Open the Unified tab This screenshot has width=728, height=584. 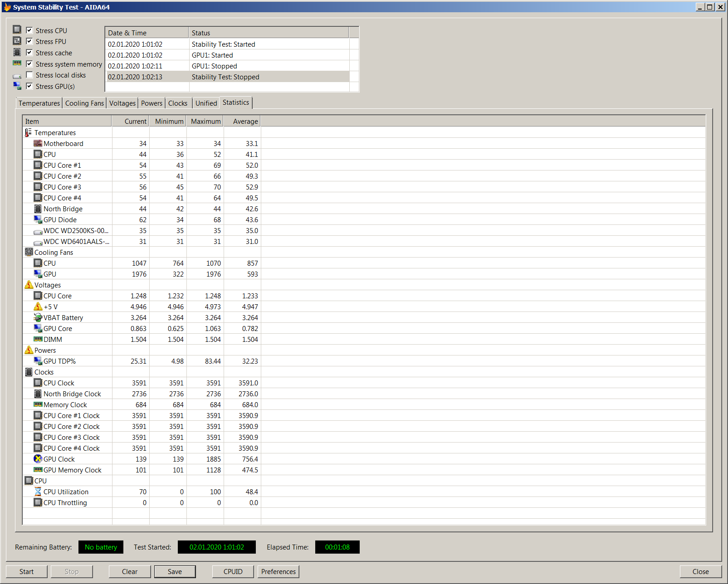pos(206,103)
